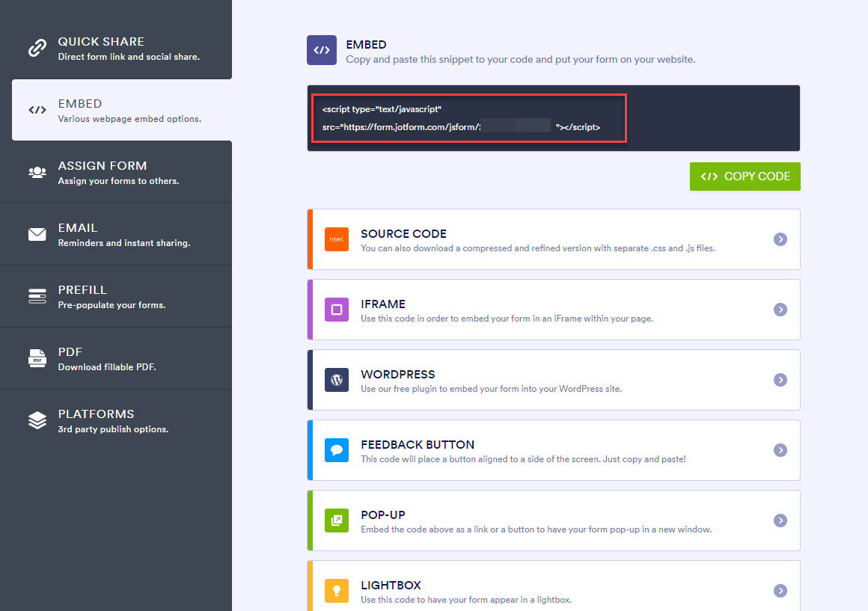Select the Assign Form people icon
Screen dimensions: 868x611
coord(37,171)
